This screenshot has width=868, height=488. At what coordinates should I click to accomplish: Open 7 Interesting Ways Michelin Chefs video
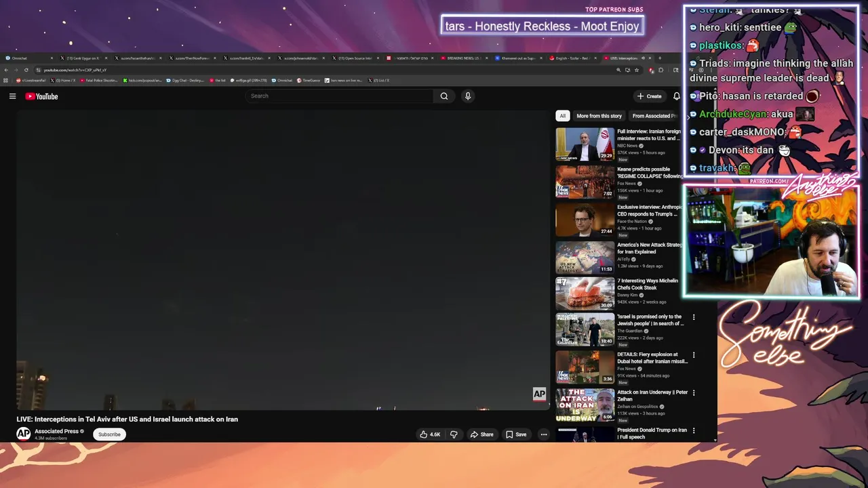(x=648, y=284)
